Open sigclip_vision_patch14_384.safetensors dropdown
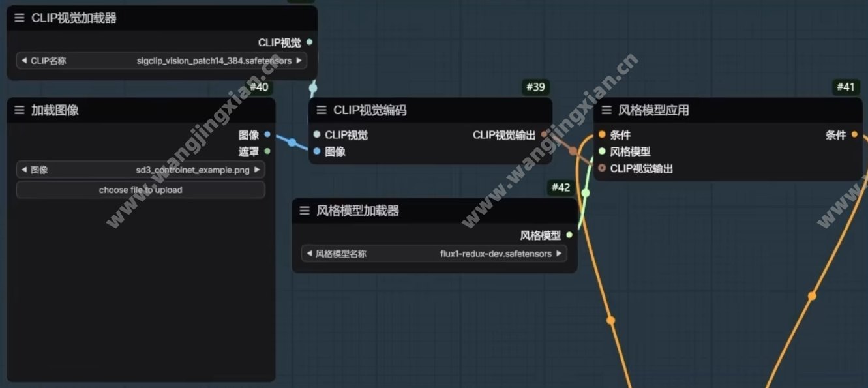 (162, 61)
